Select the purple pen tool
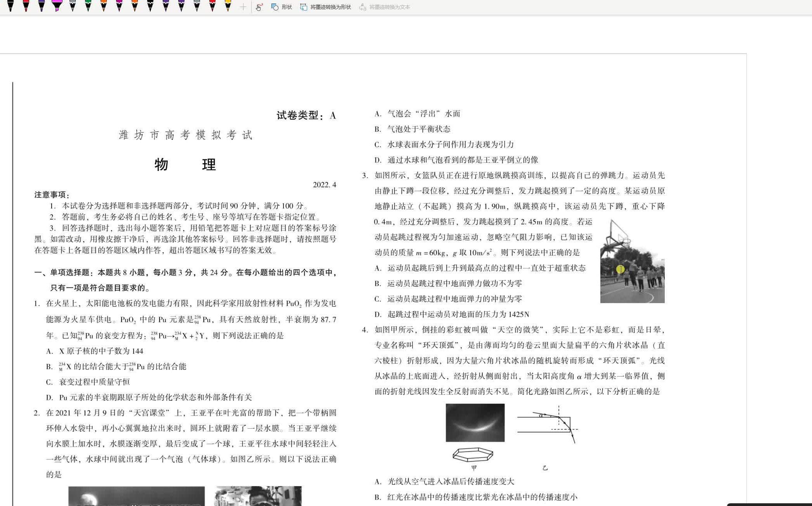The width and height of the screenshot is (812, 506). [41, 6]
